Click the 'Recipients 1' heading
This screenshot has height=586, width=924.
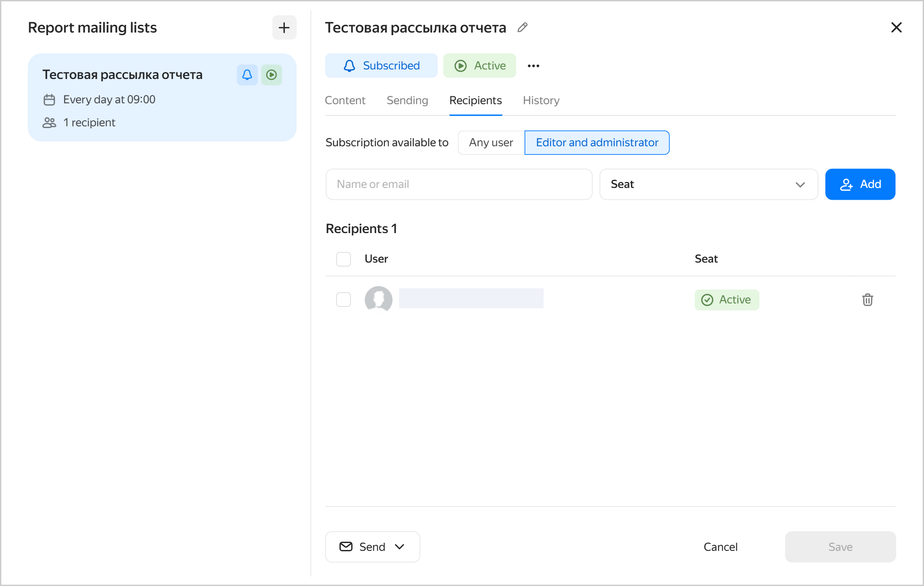coord(361,229)
